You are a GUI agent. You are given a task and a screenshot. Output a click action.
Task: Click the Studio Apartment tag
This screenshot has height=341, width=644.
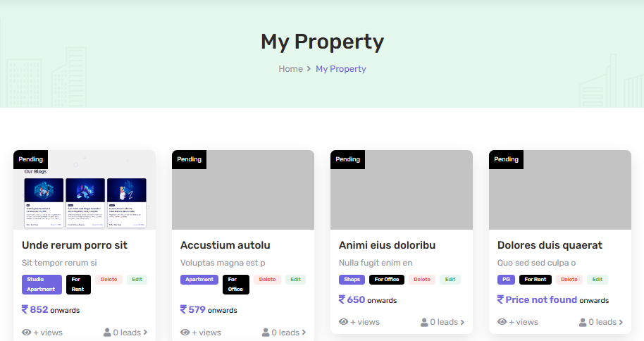coord(42,284)
